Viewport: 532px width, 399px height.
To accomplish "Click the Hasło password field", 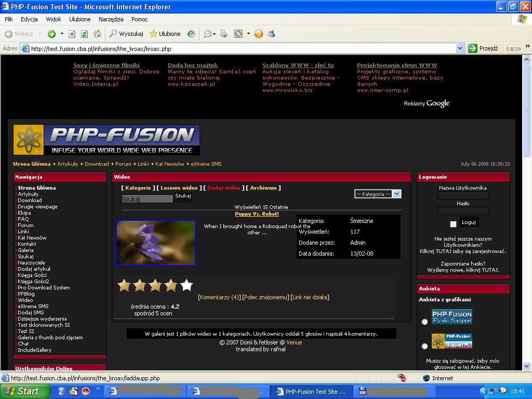I will [x=463, y=211].
